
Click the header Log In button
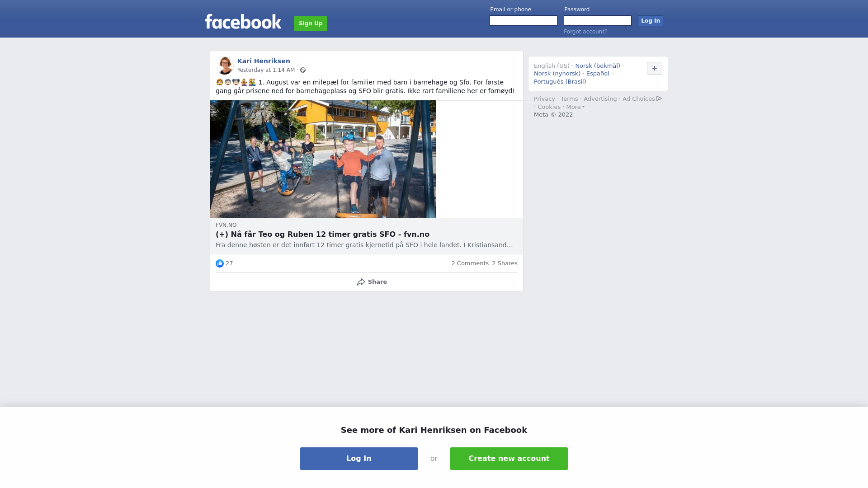coord(651,21)
